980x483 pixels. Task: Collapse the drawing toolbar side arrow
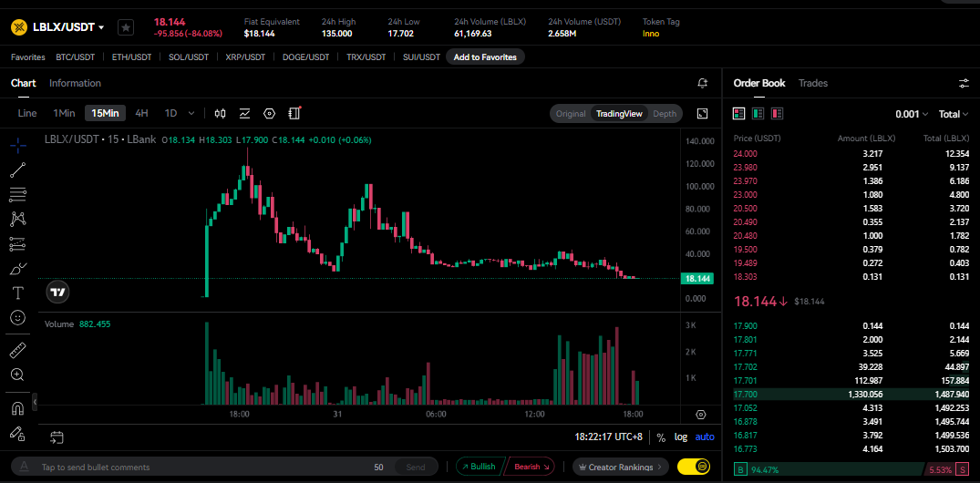[x=35, y=401]
